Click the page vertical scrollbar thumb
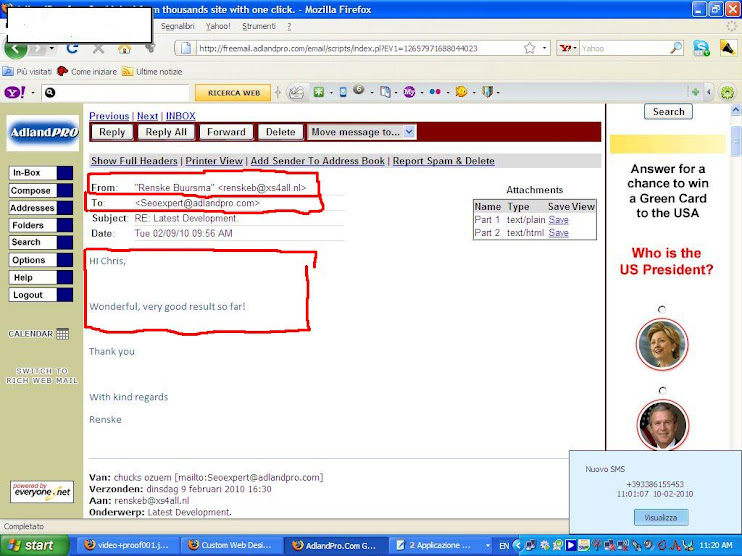The height and width of the screenshot is (556, 742). point(736,141)
